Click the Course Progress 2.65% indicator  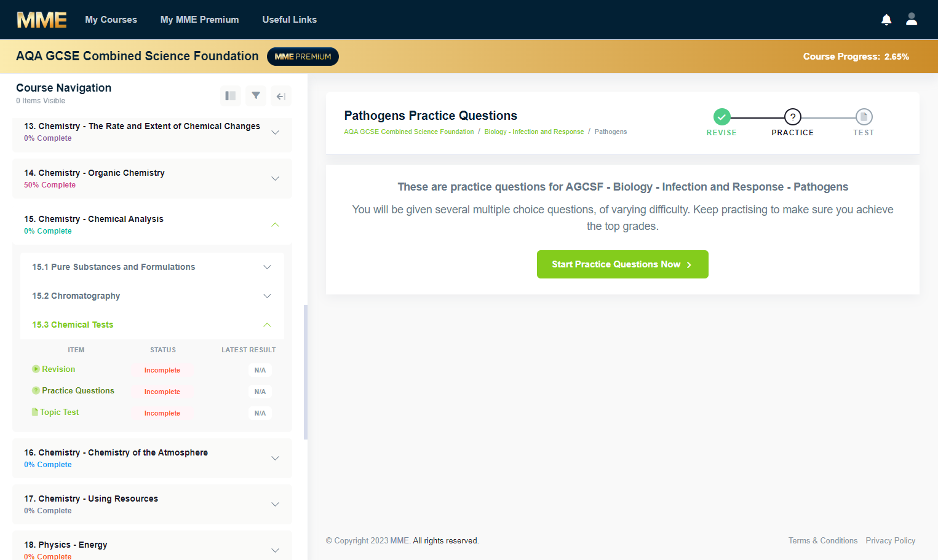click(856, 57)
